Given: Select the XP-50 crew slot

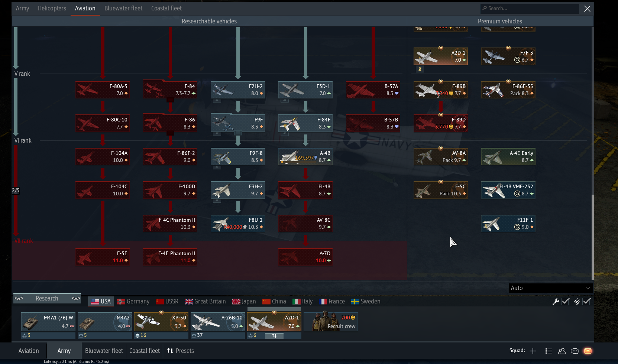Looking at the screenshot, I should point(161,322).
